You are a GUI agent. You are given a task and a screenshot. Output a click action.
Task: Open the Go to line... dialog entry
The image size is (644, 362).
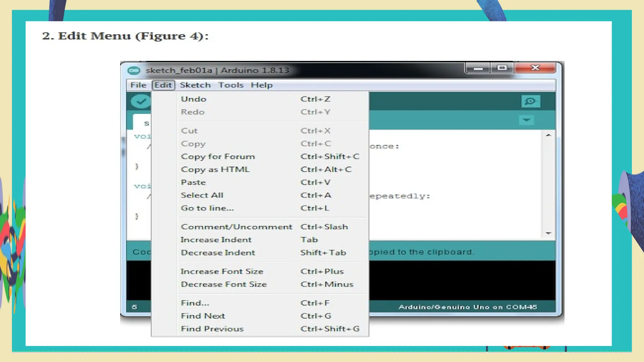pos(207,208)
